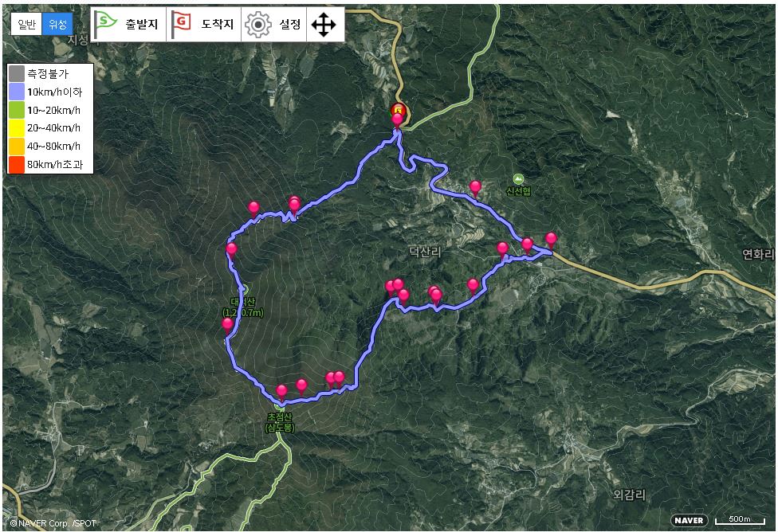
Task: Click the 덕산리 village label on map
Action: 425,252
